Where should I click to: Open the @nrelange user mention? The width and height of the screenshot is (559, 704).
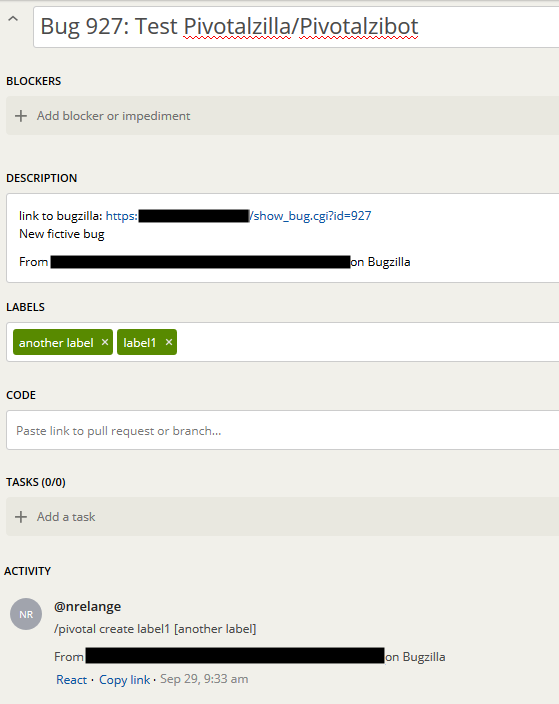88,607
